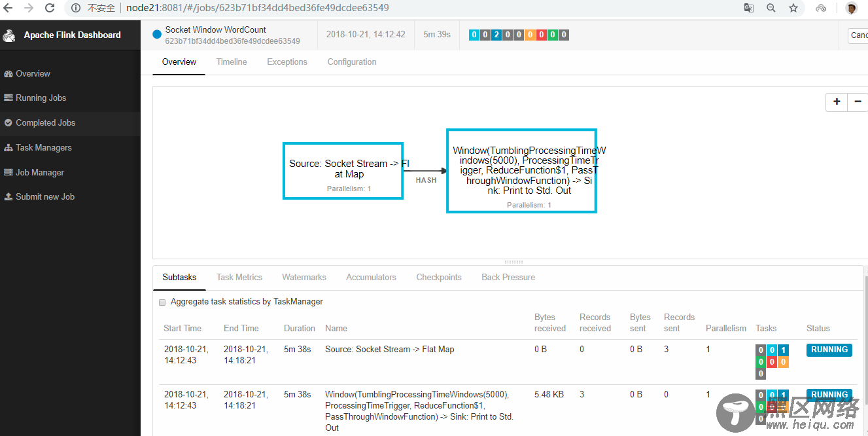Click the Start Time column header

182,329
